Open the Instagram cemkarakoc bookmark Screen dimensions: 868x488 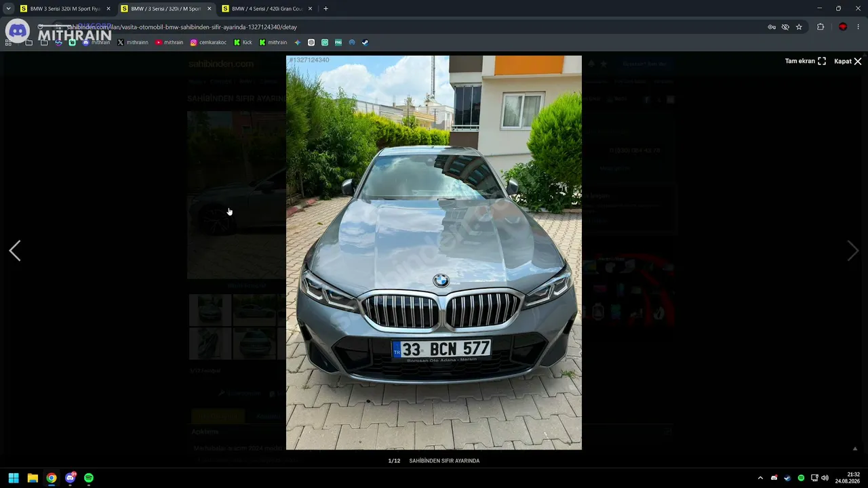(x=208, y=42)
